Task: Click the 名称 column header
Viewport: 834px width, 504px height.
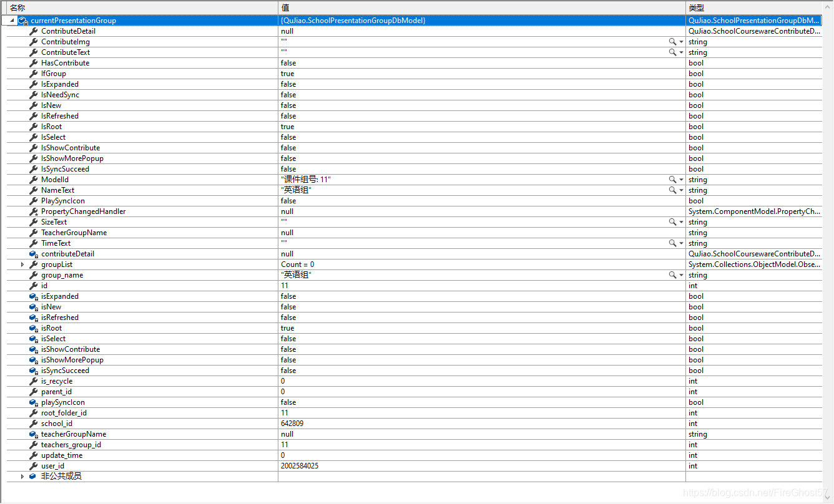Action: coord(142,7)
